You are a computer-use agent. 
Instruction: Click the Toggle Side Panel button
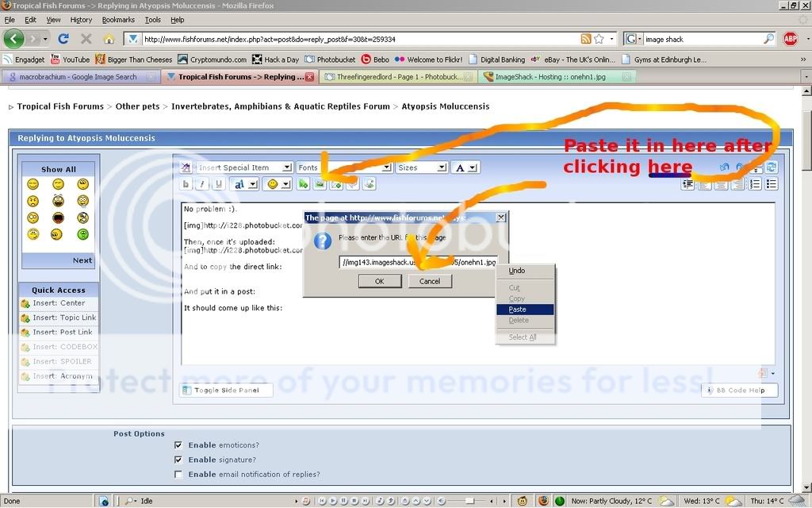226,390
